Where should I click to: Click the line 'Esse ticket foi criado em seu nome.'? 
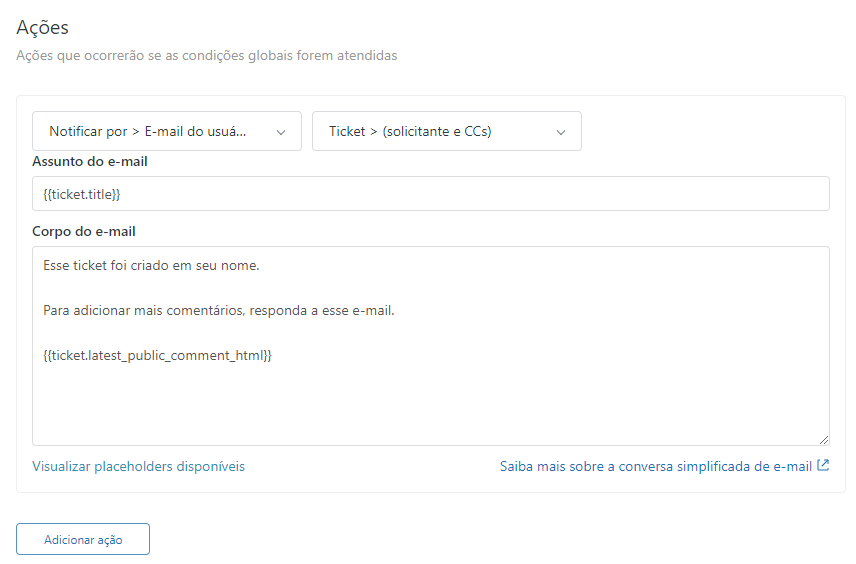tap(151, 266)
